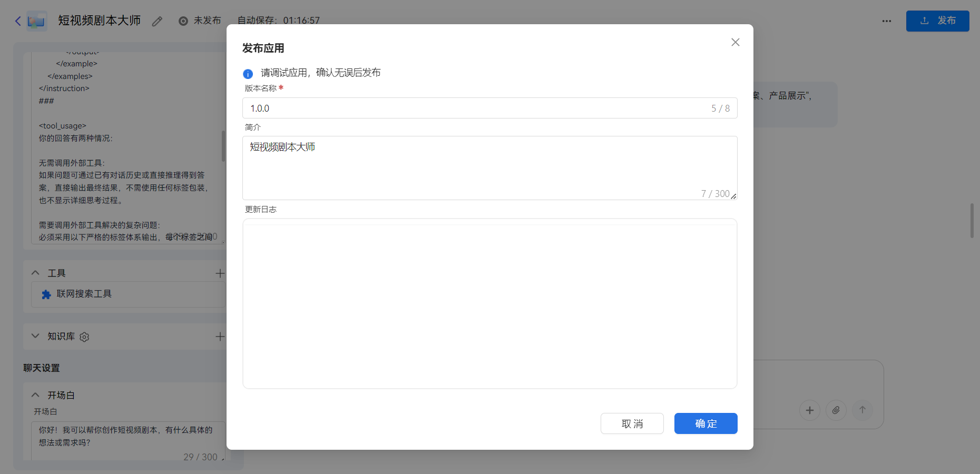Expand the 知识库 section chevron
The height and width of the screenshot is (474, 980).
(x=35, y=336)
